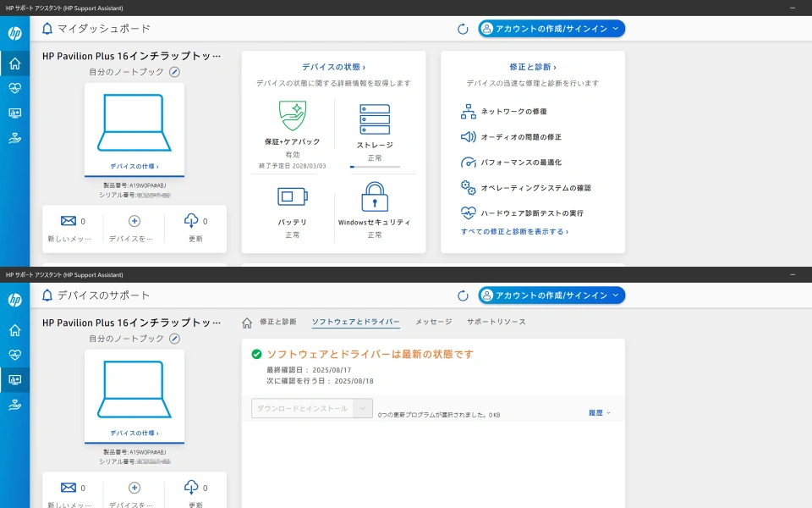Open new messages envelope icon in マイダッシュボード window
The image size is (812, 508).
(x=69, y=221)
